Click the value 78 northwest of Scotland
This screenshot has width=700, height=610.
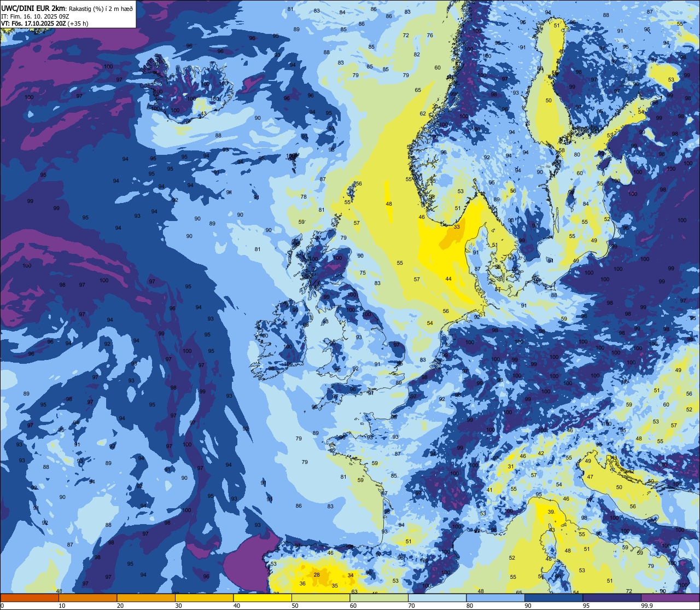coord(304,196)
